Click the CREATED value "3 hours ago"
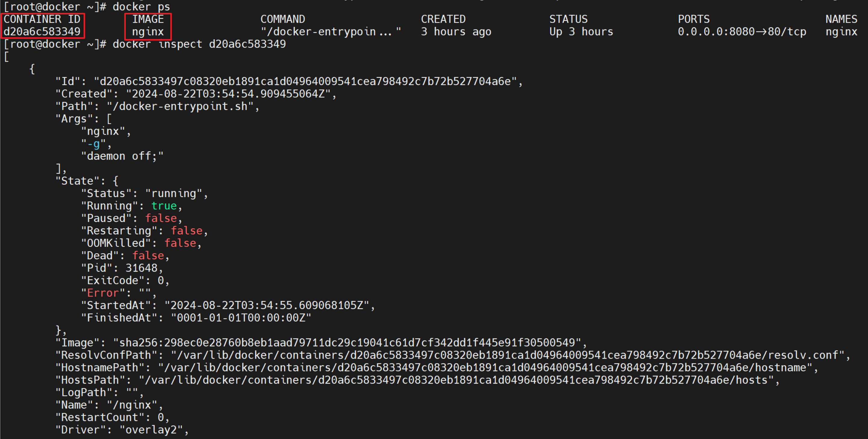 coord(456,32)
